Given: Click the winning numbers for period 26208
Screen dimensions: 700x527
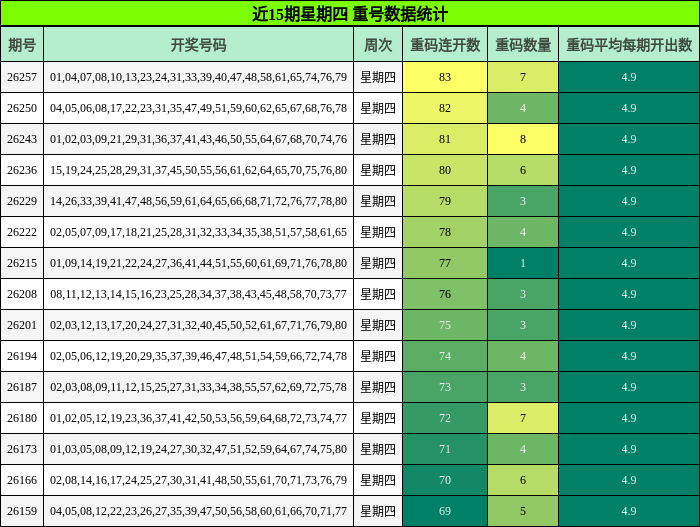Looking at the screenshot, I should pyautogui.click(x=199, y=294).
